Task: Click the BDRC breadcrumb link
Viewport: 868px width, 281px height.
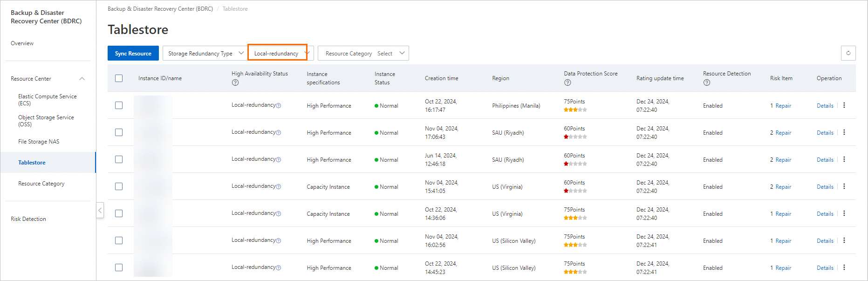Action: (160, 9)
